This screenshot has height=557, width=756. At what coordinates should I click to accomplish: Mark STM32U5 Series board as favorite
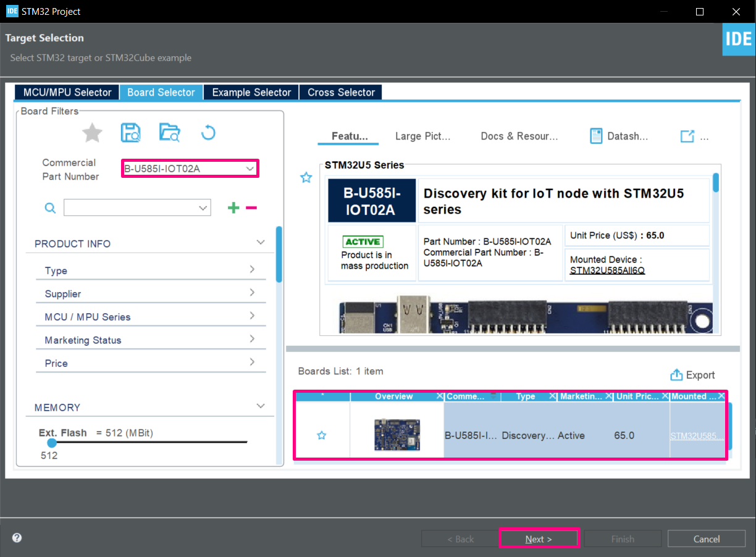(x=306, y=177)
